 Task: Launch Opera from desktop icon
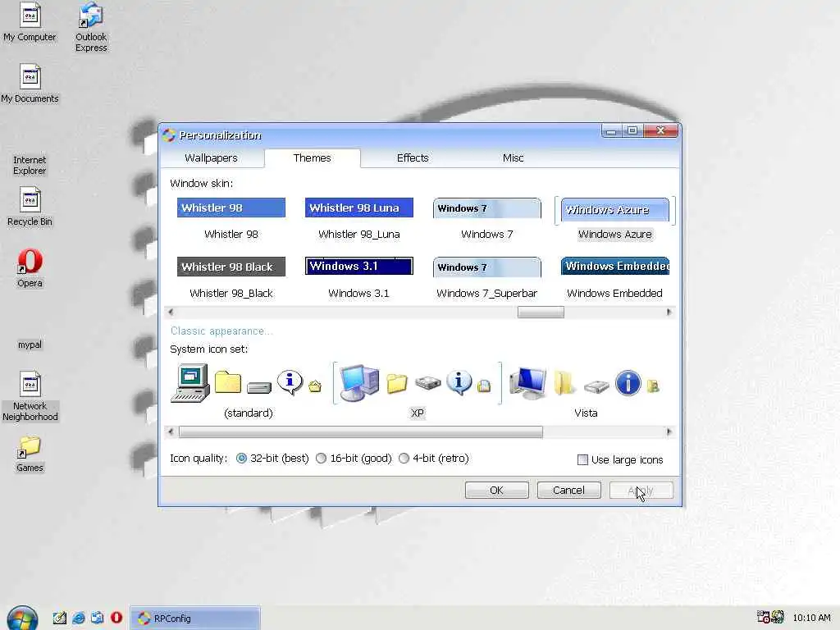[30, 268]
